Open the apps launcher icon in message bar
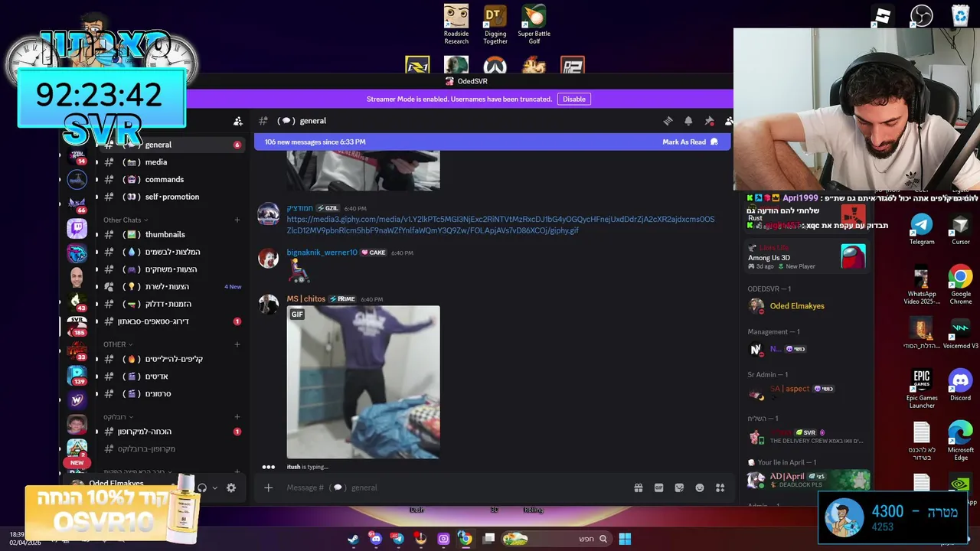This screenshot has height=551, width=980. pos(720,487)
